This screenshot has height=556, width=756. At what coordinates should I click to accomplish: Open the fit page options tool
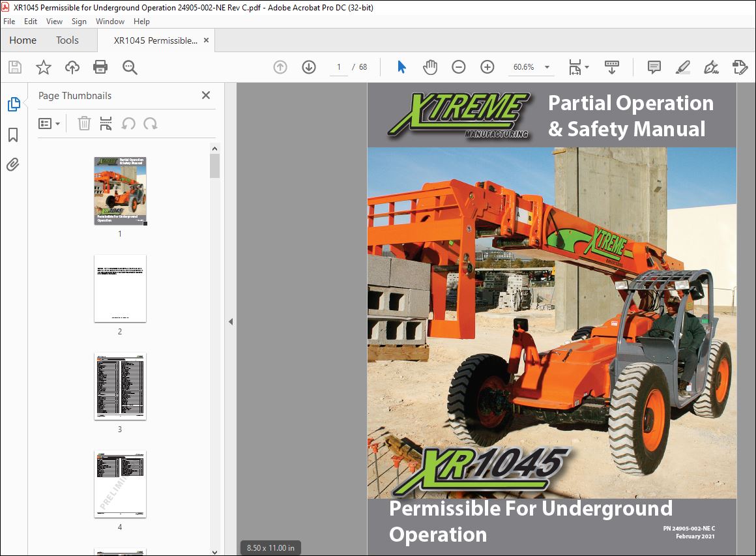pos(579,67)
